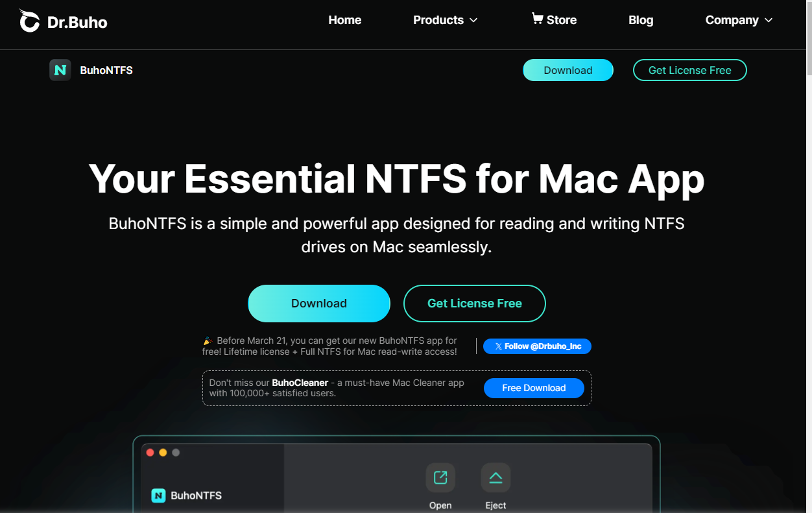The height and width of the screenshot is (513, 812).
Task: Click the Eject icon in the app preview
Action: coord(496,478)
